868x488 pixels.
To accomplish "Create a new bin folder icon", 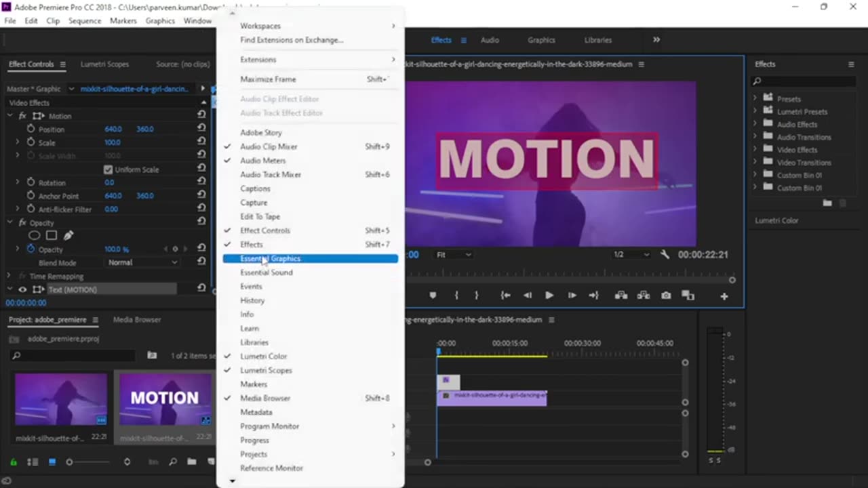I will [192, 462].
